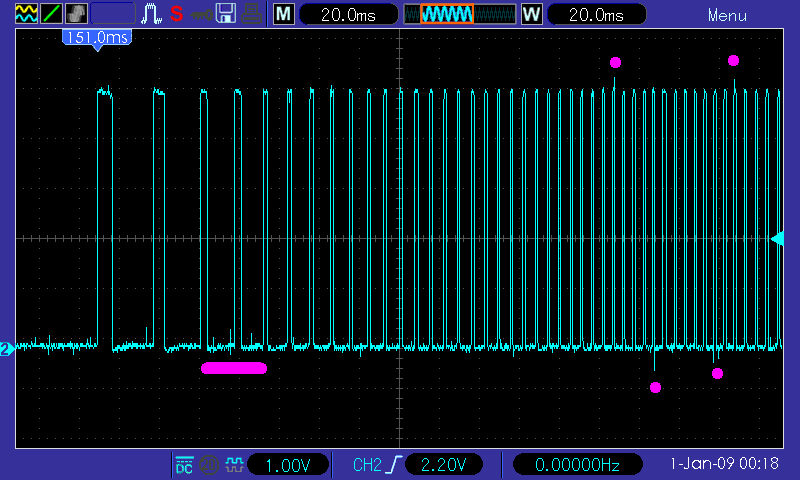The image size is (800, 480).
Task: Click the W window timebase icon
Action: [x=531, y=14]
